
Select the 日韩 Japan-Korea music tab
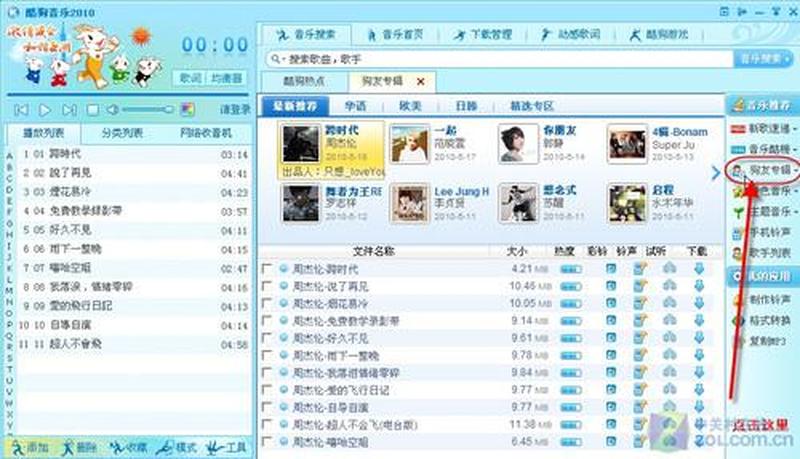466,106
